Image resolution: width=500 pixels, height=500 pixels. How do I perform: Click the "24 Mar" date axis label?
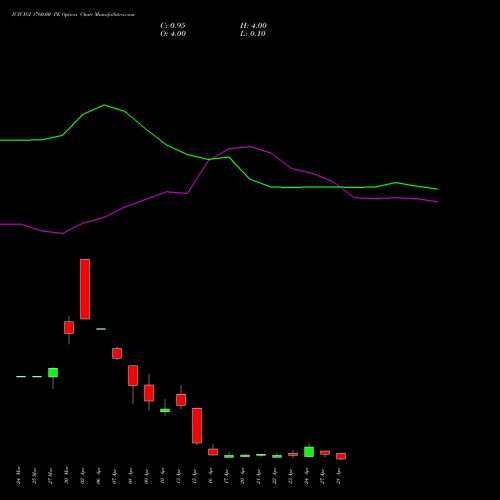point(18,475)
